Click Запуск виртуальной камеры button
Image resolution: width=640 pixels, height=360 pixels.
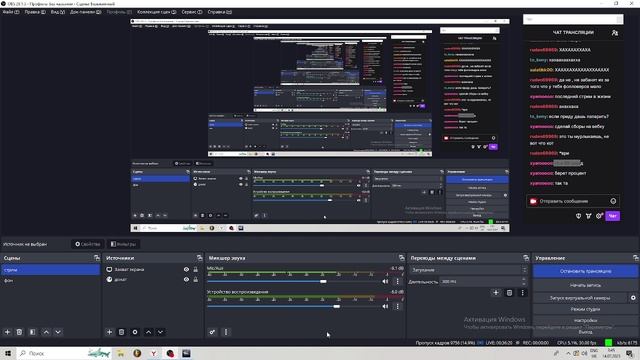tap(580, 298)
